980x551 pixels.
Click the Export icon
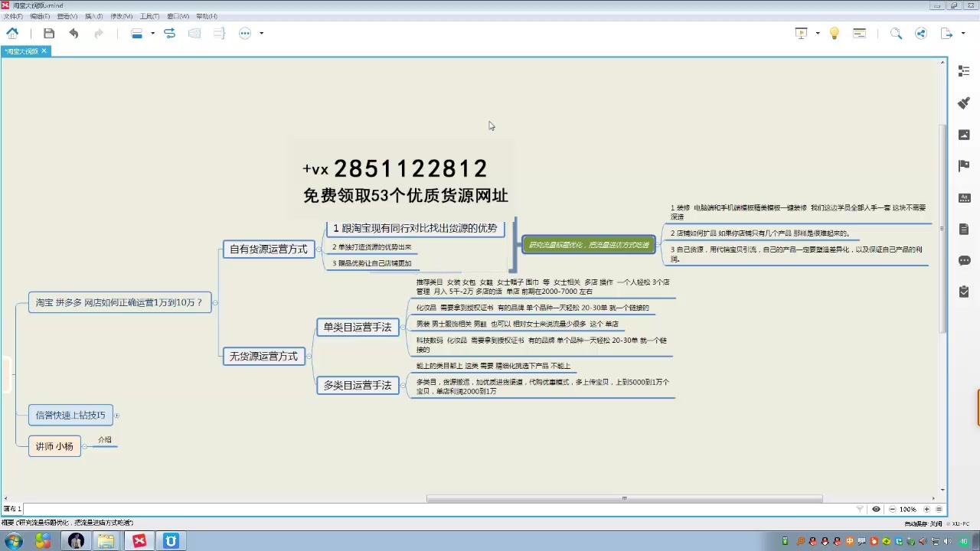[x=947, y=34]
